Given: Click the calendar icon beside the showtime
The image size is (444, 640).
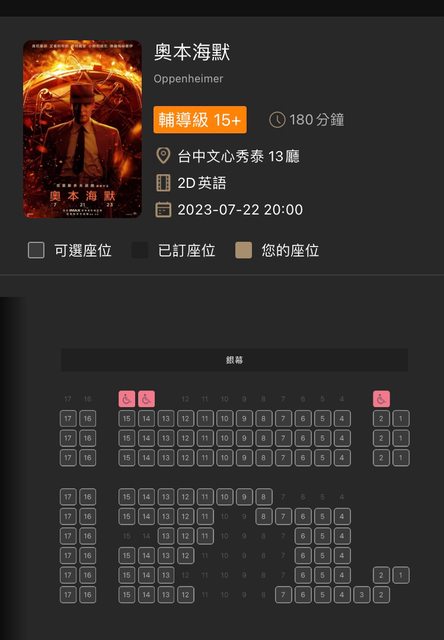Looking at the screenshot, I should [x=163, y=210].
